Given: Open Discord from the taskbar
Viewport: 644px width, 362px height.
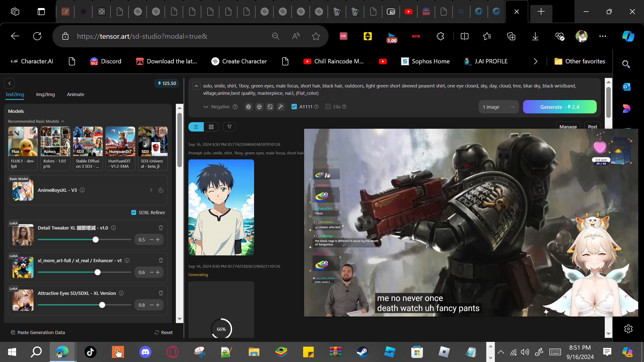Looking at the screenshot, I should [x=145, y=352].
